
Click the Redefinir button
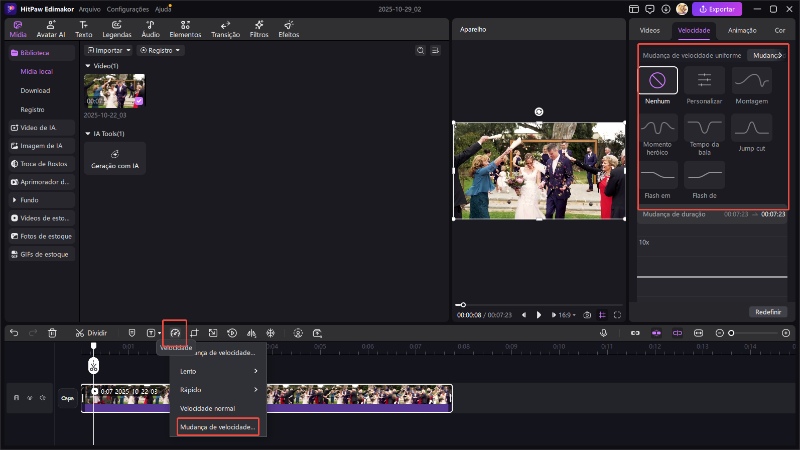click(x=768, y=312)
